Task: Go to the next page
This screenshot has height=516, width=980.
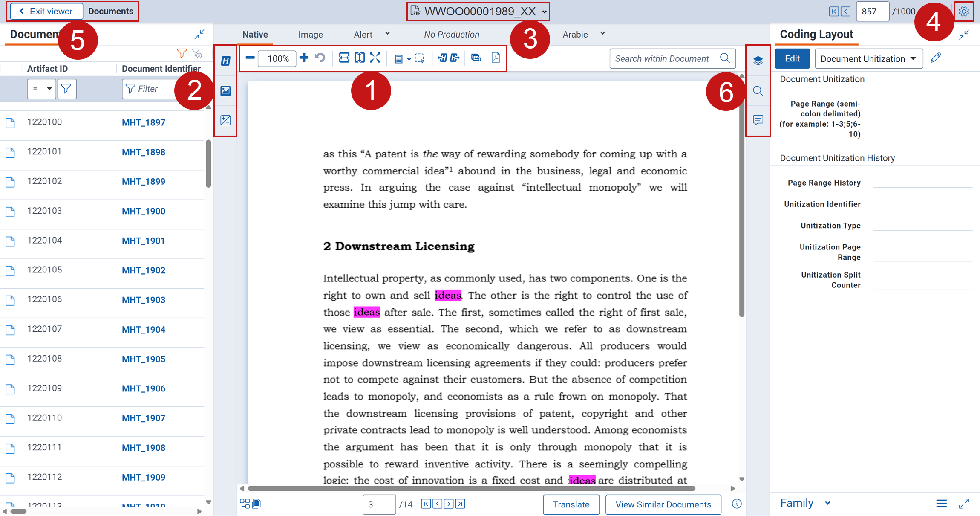Action: click(449, 504)
